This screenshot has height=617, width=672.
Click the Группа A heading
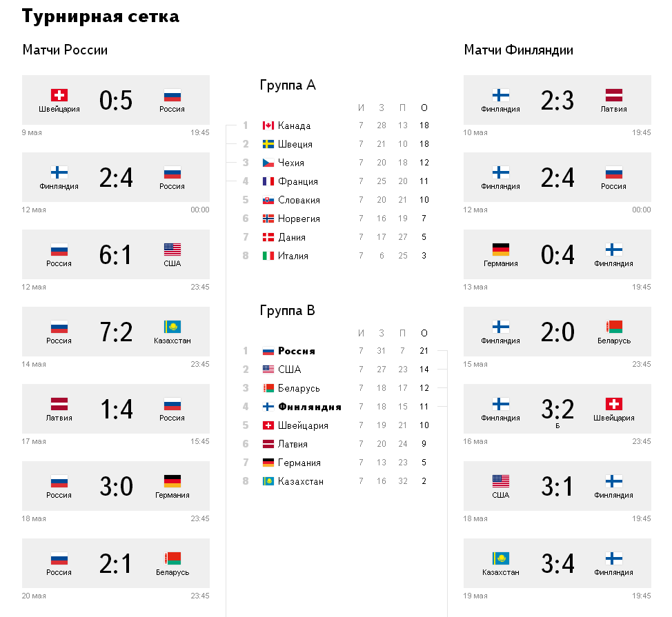[x=288, y=85]
